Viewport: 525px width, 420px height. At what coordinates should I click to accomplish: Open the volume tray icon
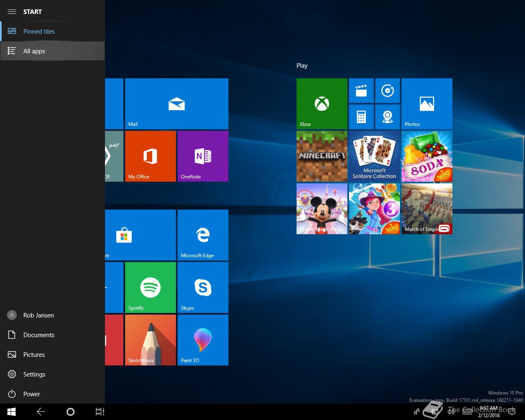(x=452, y=412)
